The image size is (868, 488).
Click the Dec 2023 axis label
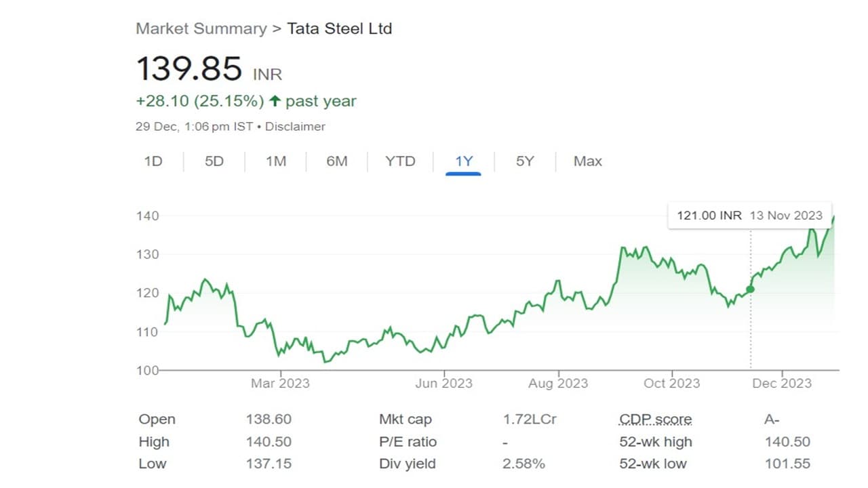[x=782, y=383]
